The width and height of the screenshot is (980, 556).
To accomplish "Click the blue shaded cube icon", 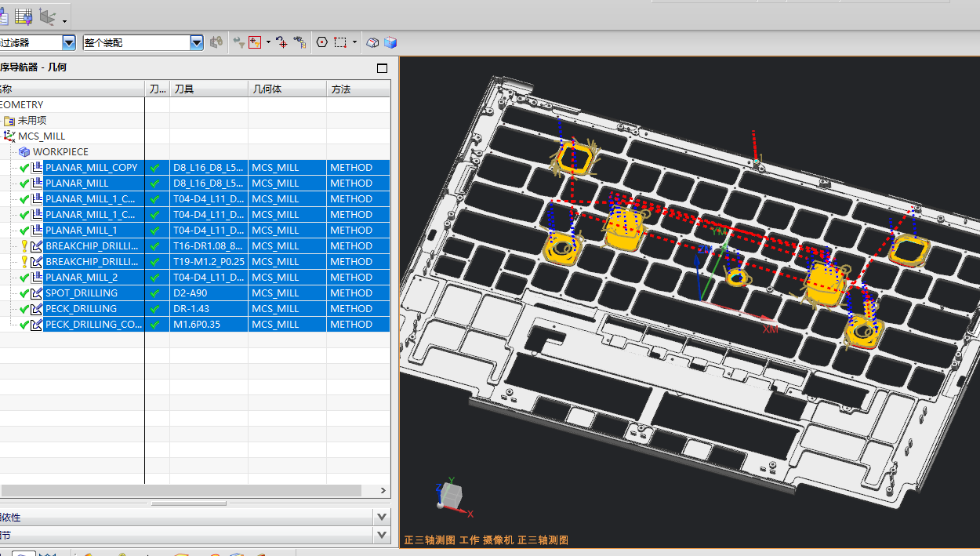I will tap(390, 42).
